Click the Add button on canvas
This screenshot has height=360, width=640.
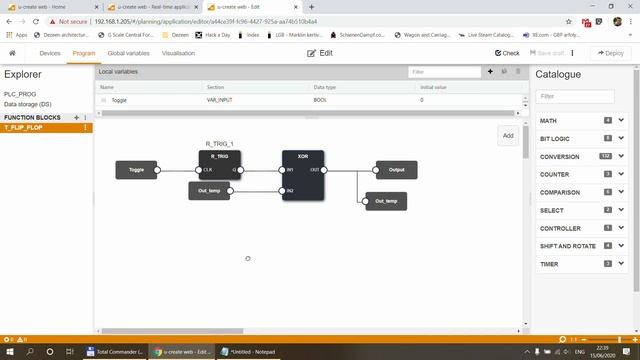pyautogui.click(x=508, y=136)
